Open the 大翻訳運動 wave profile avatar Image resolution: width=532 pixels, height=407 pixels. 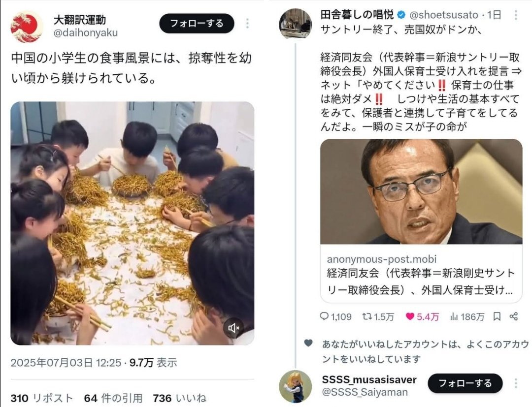tap(27, 27)
